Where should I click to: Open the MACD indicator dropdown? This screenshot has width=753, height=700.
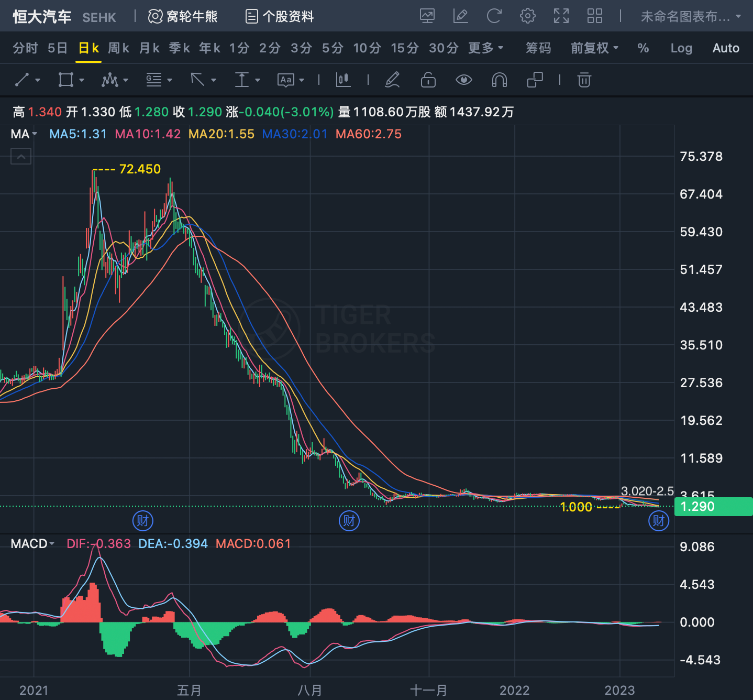coord(33,544)
